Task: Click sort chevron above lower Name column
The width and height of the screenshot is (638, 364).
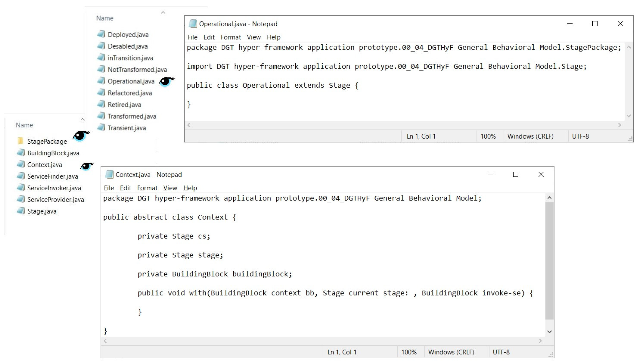Action: tap(83, 119)
